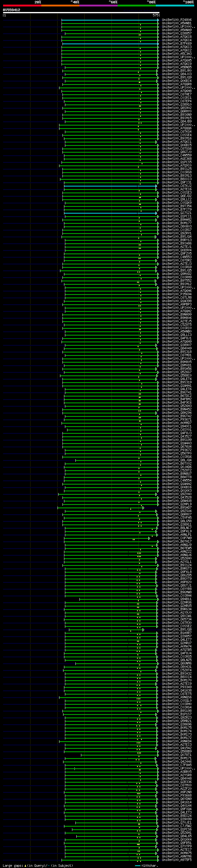Click the orange ~40% identity legend bar
The width and height of the screenshot is (197, 868).
coord(61,6)
